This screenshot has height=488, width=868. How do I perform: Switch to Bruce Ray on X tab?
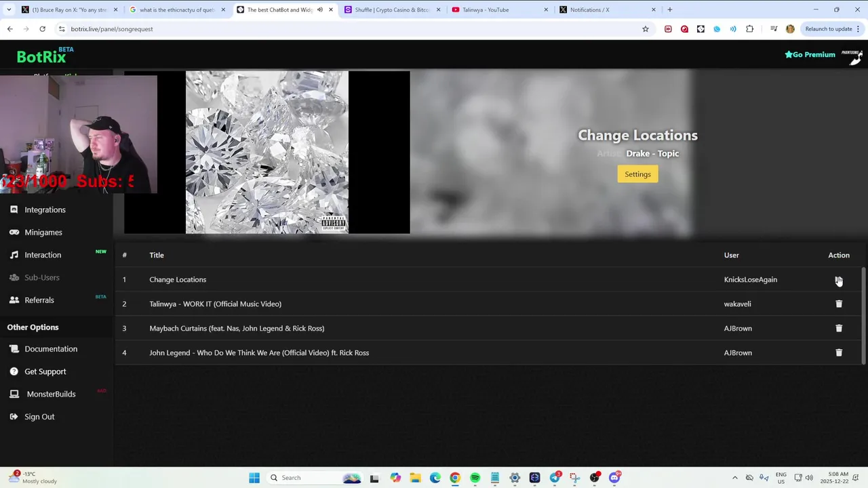tap(68, 9)
